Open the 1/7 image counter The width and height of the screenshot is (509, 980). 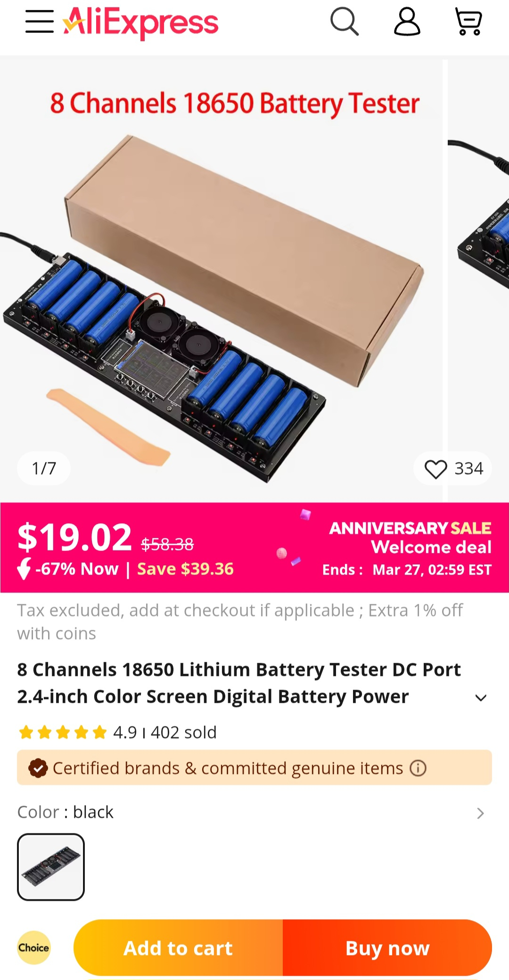coord(44,469)
